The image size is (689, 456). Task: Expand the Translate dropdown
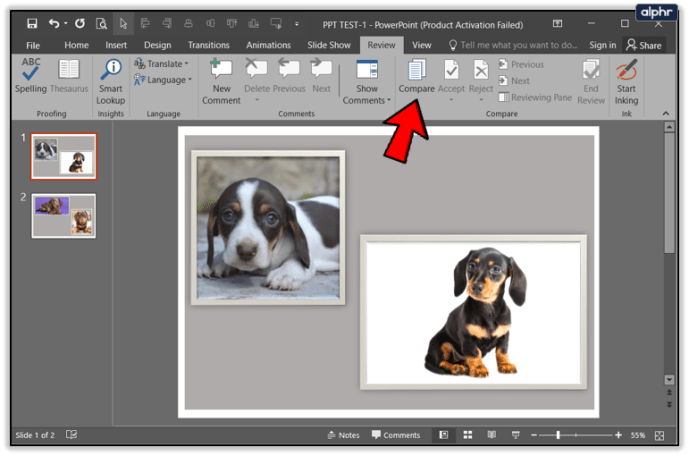tap(163, 64)
